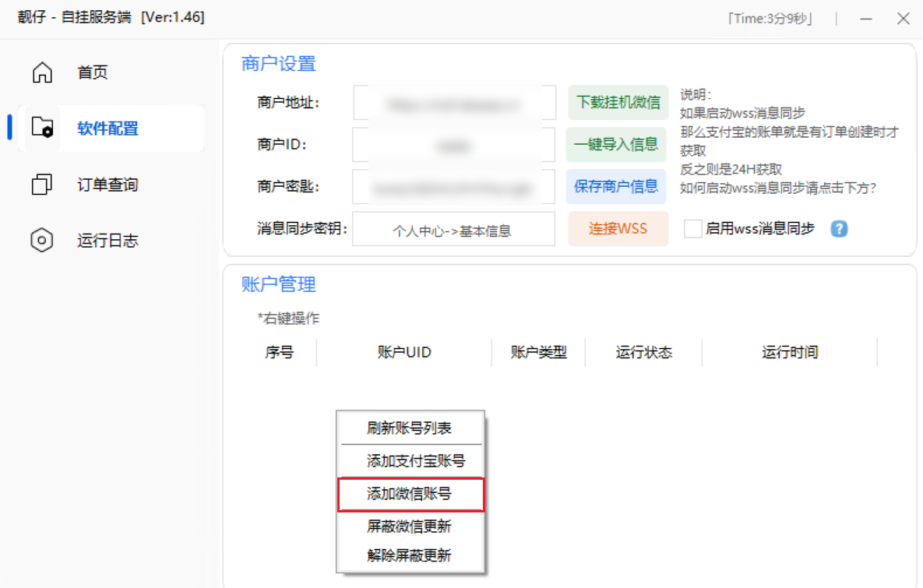
Task: Click the 商户设置 section title
Action: click(x=278, y=64)
